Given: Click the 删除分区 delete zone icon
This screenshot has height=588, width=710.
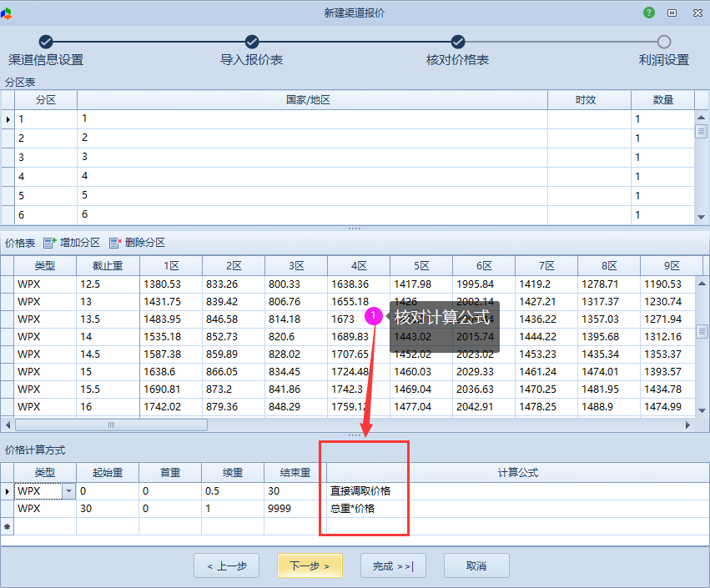Looking at the screenshot, I should 114,243.
